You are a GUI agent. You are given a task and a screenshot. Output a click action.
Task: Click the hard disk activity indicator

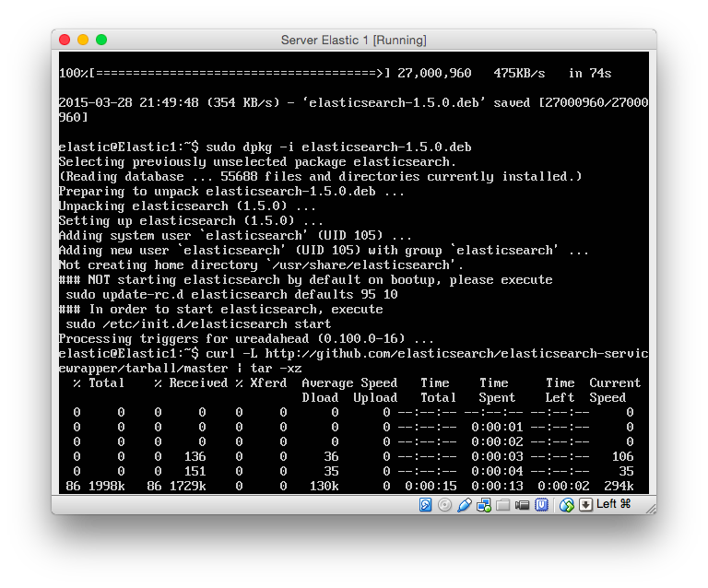pyautogui.click(x=426, y=504)
